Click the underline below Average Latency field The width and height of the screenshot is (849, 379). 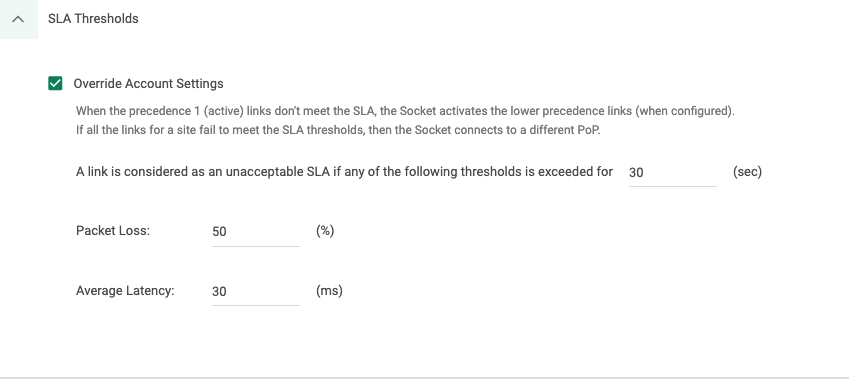click(256, 305)
